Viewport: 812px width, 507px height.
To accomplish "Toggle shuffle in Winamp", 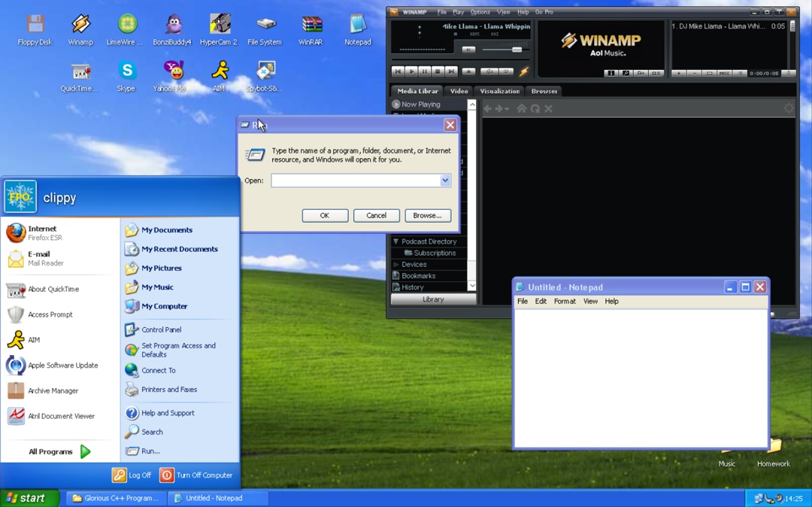I will 489,71.
